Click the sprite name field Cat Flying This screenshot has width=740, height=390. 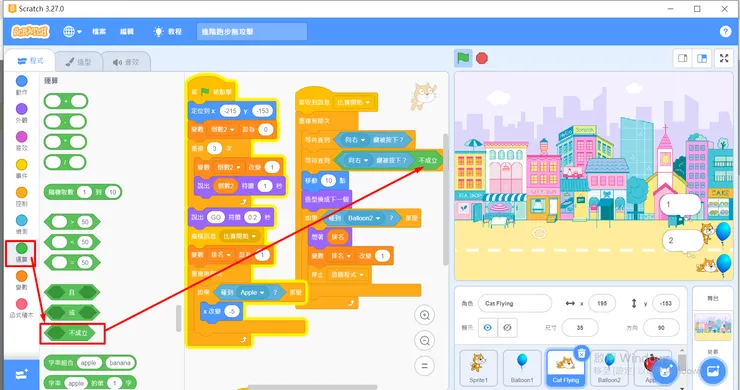pos(514,304)
